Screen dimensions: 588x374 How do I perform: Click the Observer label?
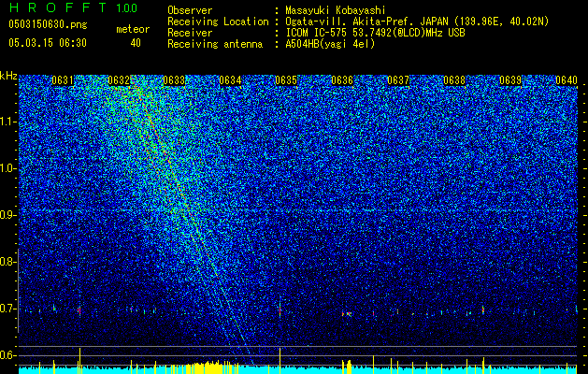190,10
